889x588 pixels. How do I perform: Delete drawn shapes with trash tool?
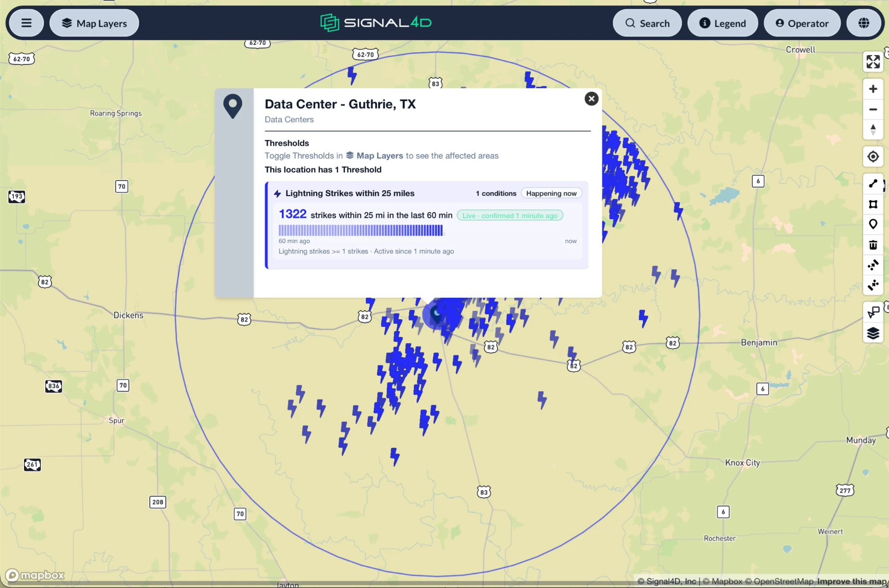pyautogui.click(x=873, y=245)
